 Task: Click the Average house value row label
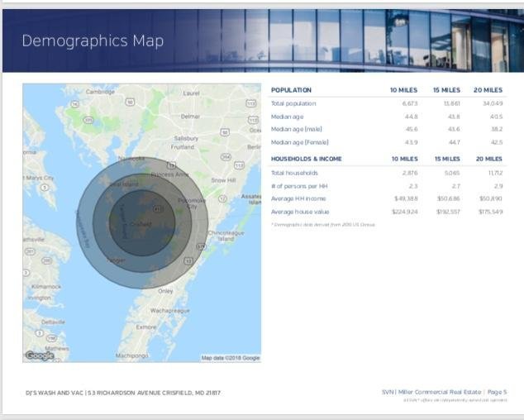[x=300, y=212]
